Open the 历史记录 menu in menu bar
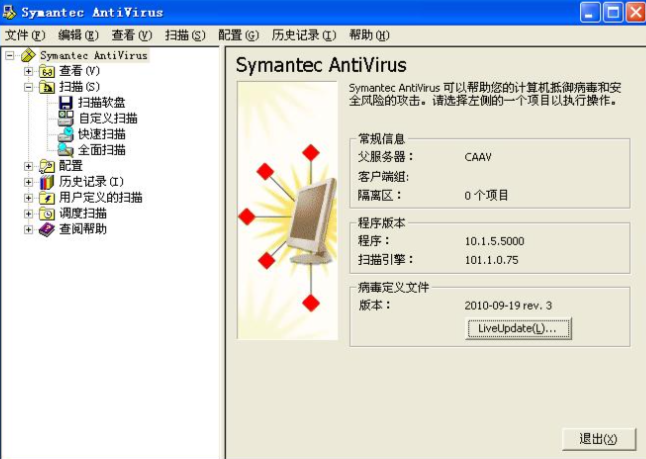646x459 pixels. point(304,35)
